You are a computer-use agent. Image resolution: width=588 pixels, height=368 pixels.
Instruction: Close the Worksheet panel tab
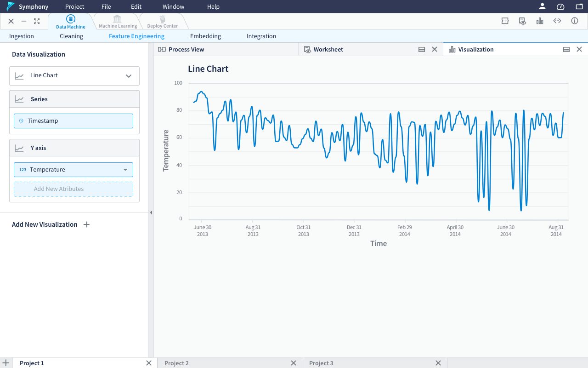[435, 49]
